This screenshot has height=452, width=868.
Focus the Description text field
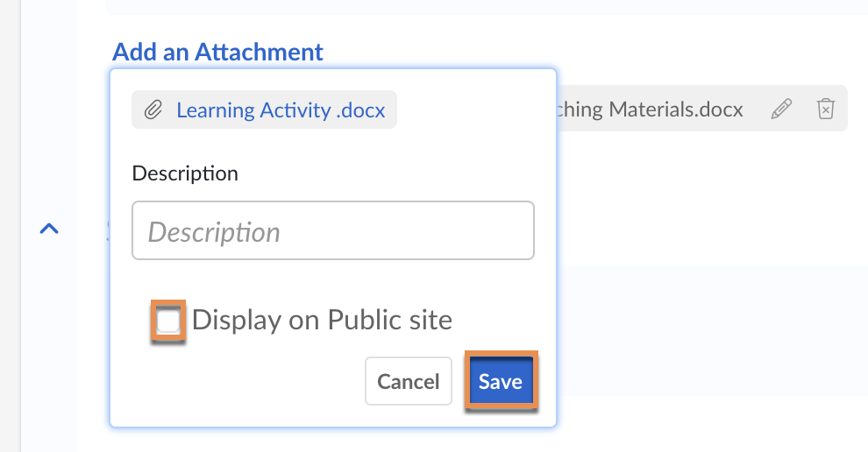(x=333, y=231)
